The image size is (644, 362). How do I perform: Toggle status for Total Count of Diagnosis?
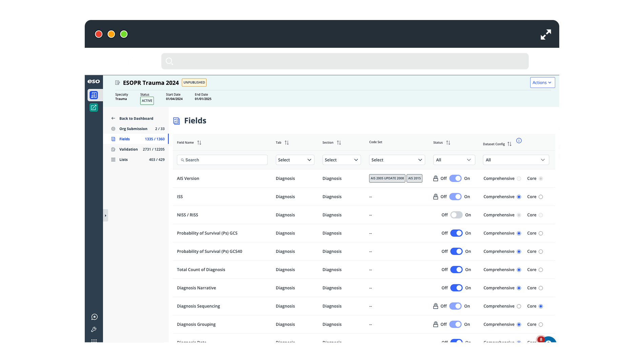[456, 270]
